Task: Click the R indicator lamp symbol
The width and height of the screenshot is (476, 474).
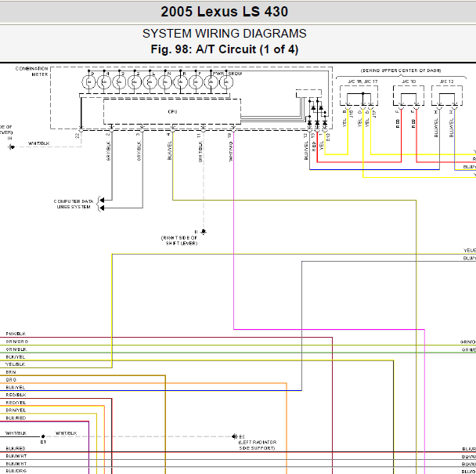Action: (181, 82)
